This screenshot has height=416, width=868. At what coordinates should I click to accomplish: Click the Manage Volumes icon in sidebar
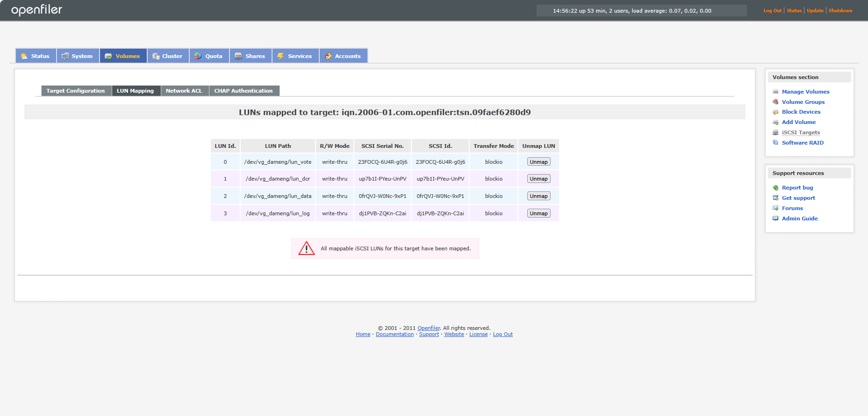775,92
